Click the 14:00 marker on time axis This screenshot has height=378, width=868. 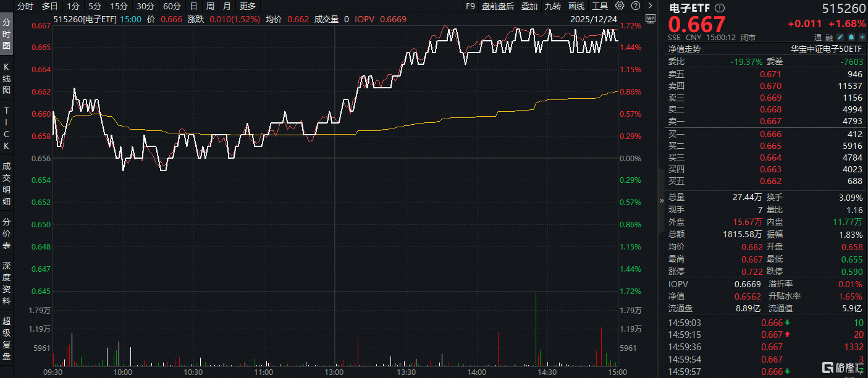[476, 372]
